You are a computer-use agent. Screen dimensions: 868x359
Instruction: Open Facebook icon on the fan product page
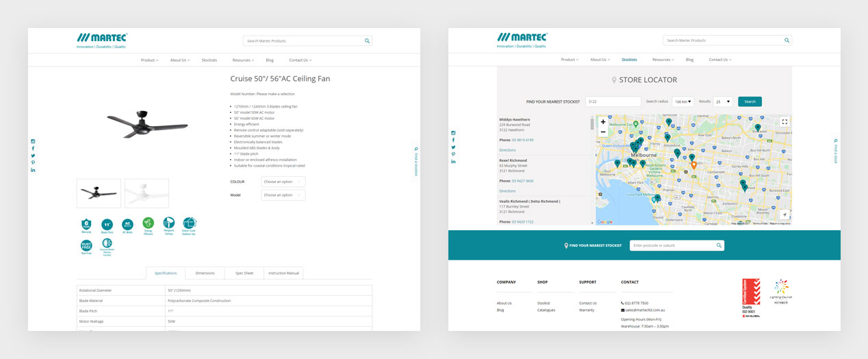(x=33, y=148)
